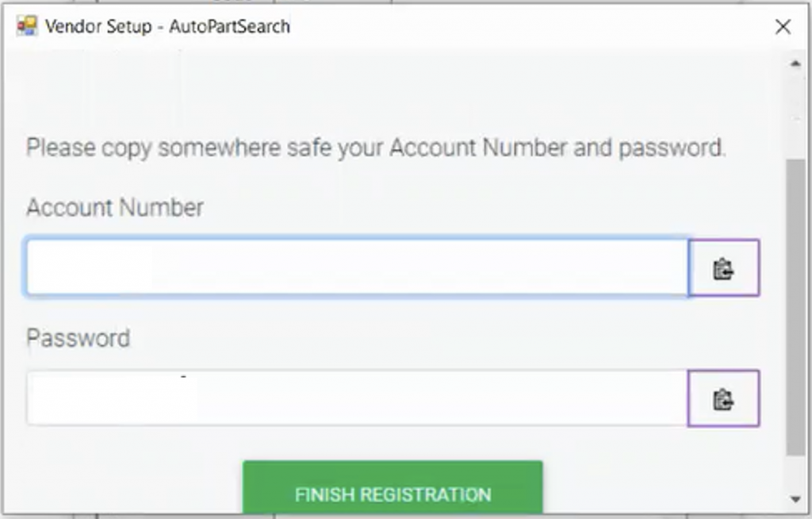The image size is (812, 519).
Task: Click blank form area above the instruction text
Action: (x=393, y=94)
